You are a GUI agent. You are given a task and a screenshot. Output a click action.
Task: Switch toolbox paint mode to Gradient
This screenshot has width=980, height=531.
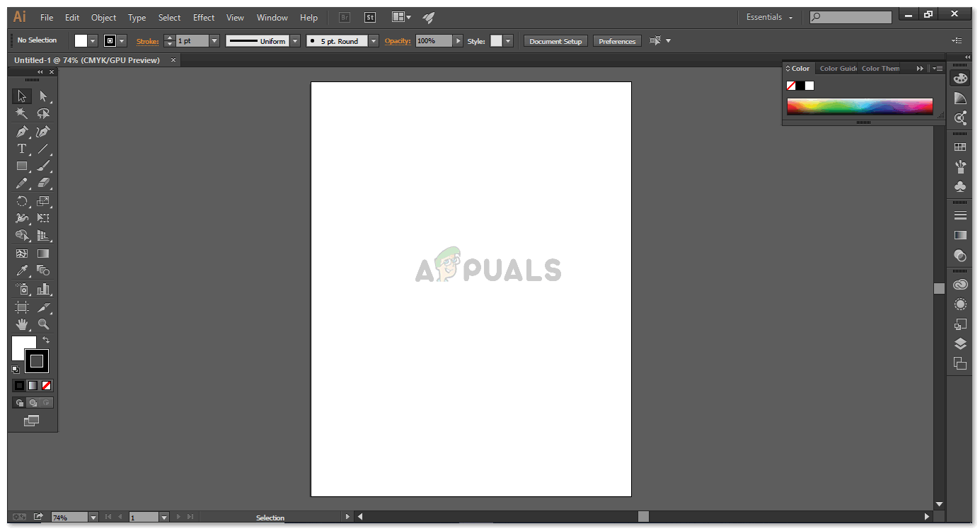point(33,386)
